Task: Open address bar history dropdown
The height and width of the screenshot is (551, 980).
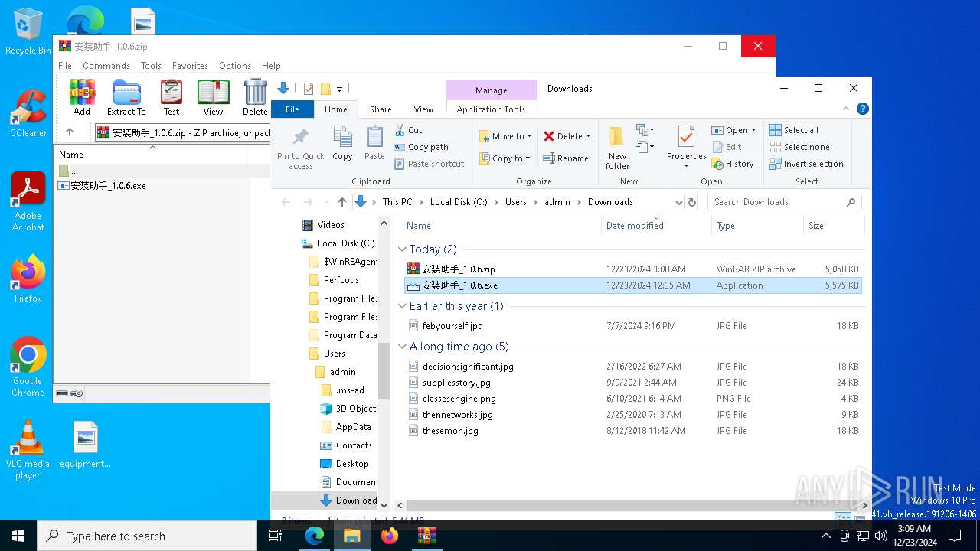Action: [678, 202]
